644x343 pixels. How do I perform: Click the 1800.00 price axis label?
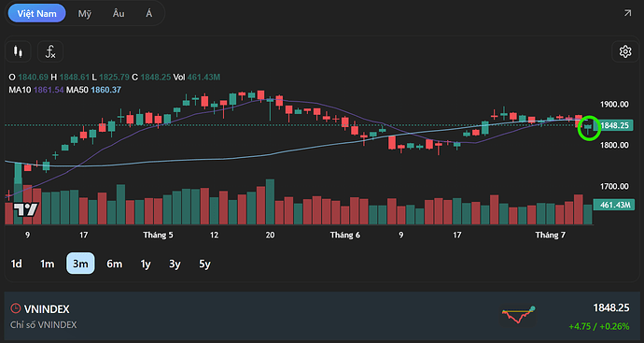click(x=614, y=145)
